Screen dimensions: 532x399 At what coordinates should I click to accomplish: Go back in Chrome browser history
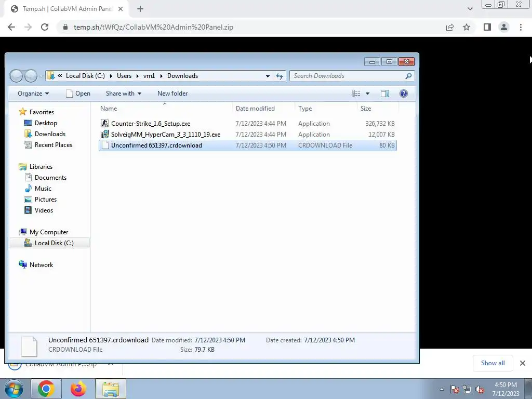[11, 27]
